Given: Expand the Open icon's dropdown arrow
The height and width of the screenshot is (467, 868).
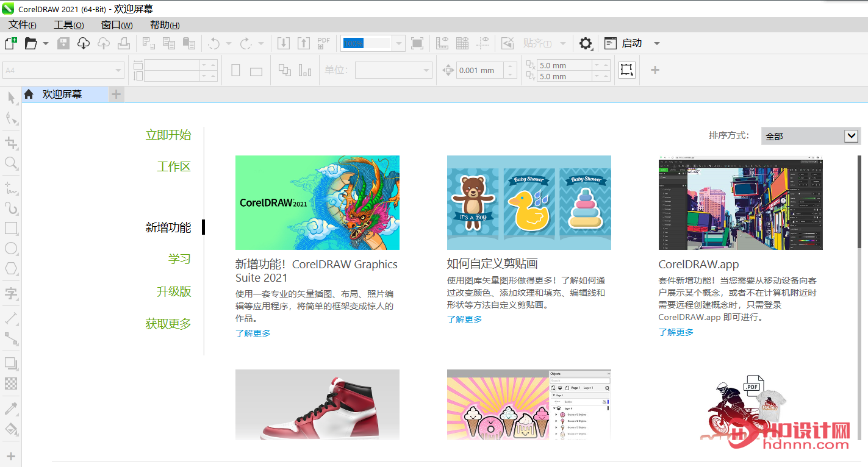Looking at the screenshot, I should click(x=46, y=43).
